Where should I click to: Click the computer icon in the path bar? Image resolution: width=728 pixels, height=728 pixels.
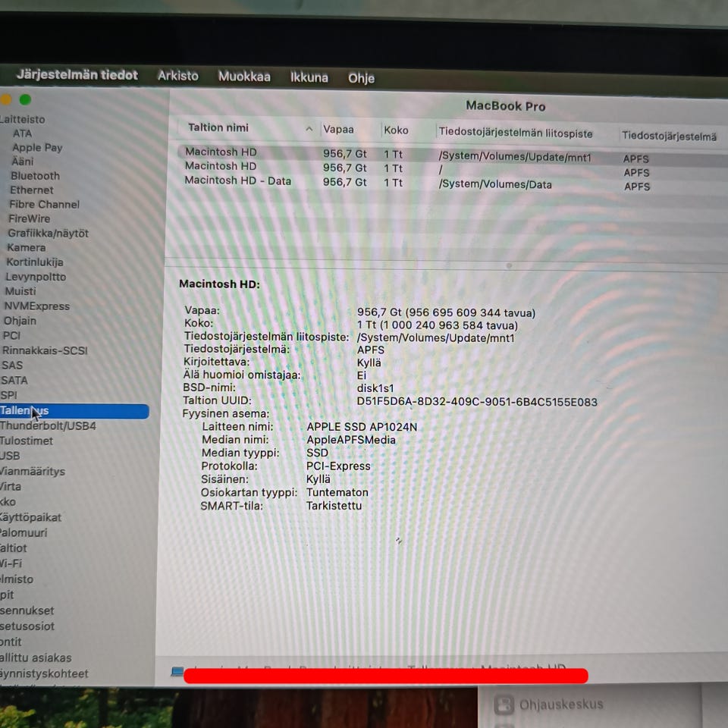[177, 671]
